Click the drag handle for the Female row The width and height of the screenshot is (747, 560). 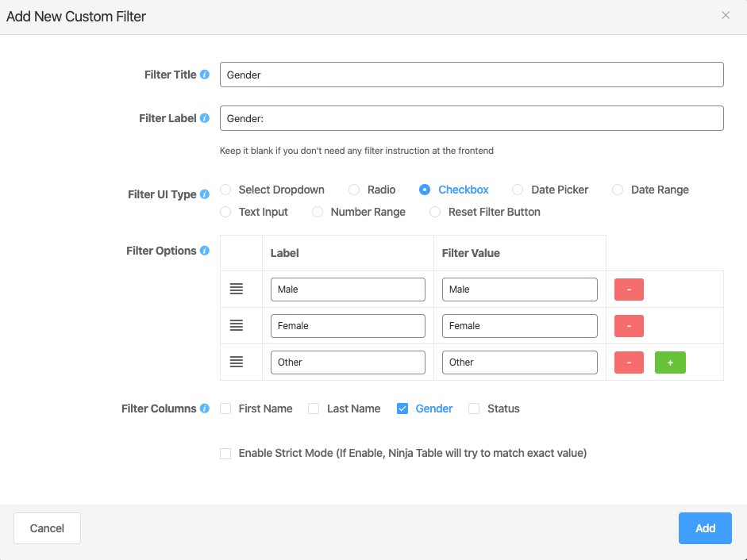tap(236, 325)
